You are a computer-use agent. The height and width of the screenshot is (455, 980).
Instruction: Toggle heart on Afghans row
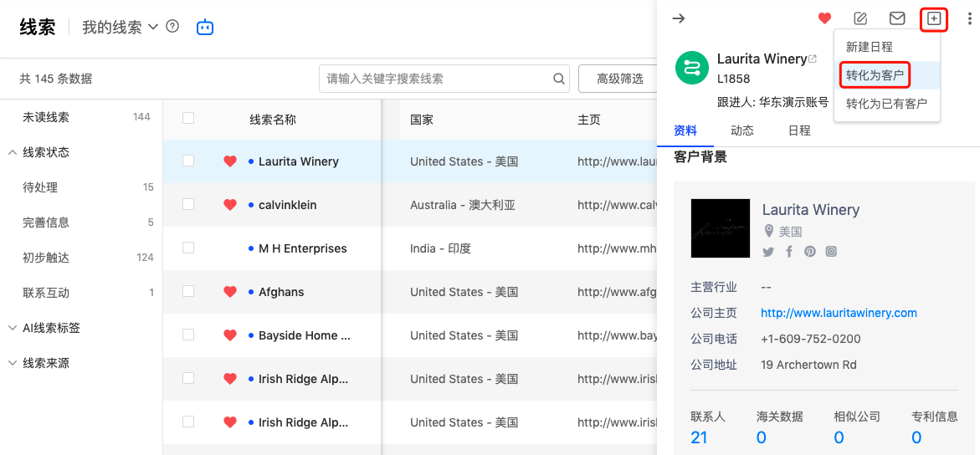(x=230, y=292)
